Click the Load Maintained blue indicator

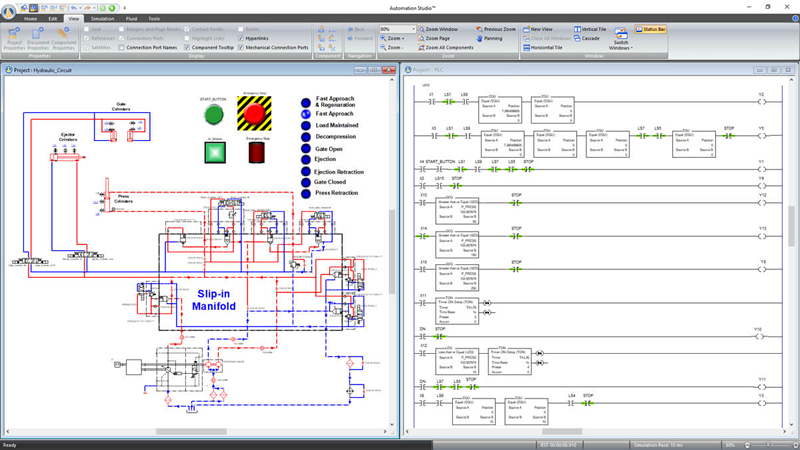pyautogui.click(x=306, y=126)
